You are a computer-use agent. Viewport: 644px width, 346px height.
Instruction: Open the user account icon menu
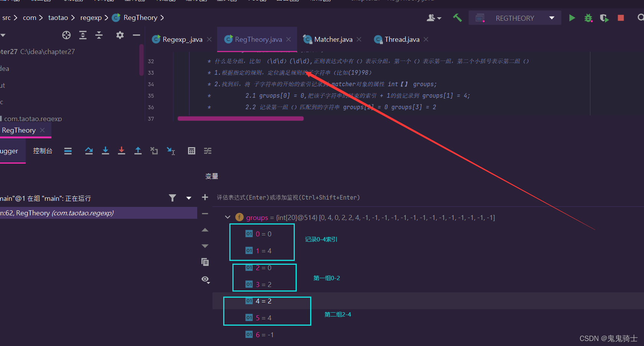[x=434, y=18]
